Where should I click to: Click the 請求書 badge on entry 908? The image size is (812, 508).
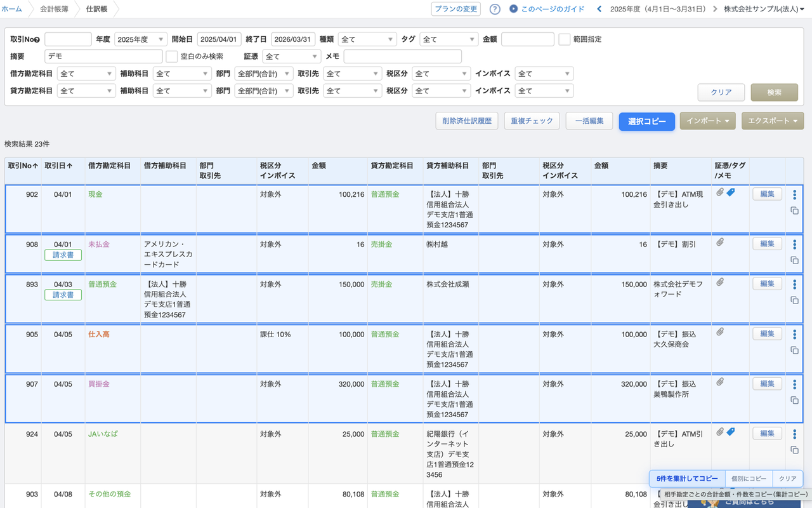tap(63, 255)
